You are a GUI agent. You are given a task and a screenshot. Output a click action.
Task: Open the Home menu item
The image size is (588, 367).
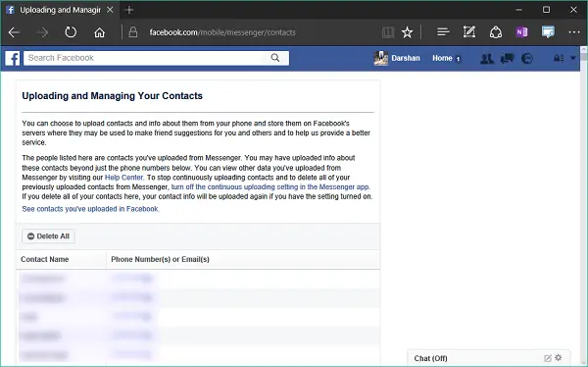pos(442,58)
